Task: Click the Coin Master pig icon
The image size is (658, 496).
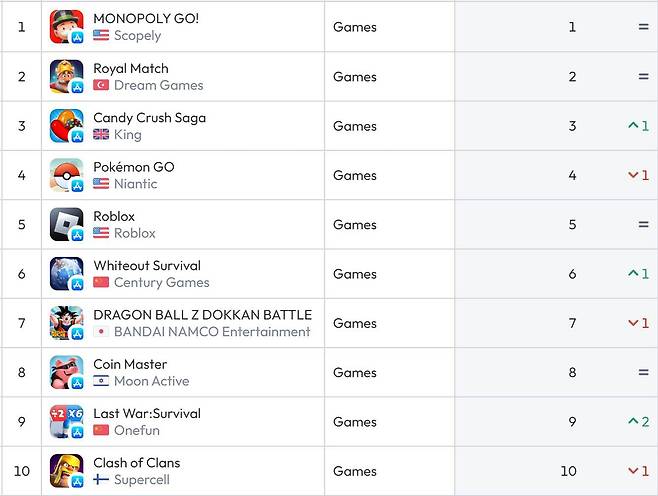Action: click(66, 372)
